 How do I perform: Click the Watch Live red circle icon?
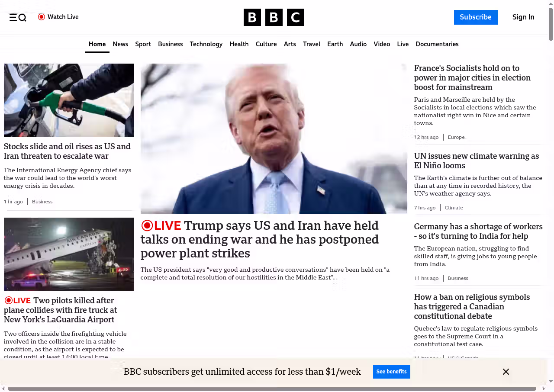(42, 17)
